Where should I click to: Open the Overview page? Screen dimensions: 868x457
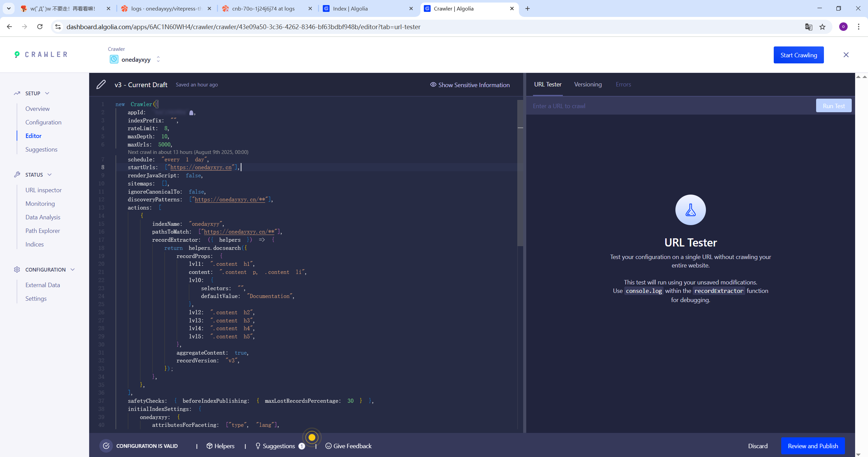click(37, 109)
